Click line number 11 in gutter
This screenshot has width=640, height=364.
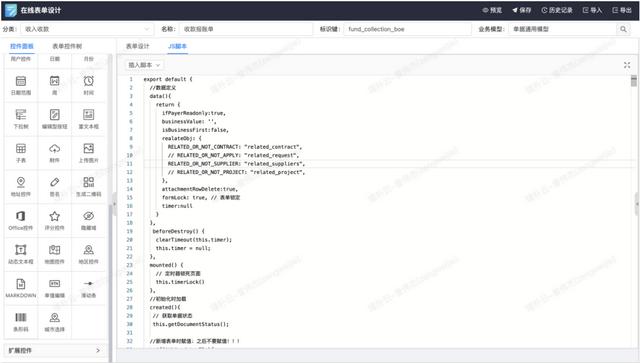(x=129, y=164)
